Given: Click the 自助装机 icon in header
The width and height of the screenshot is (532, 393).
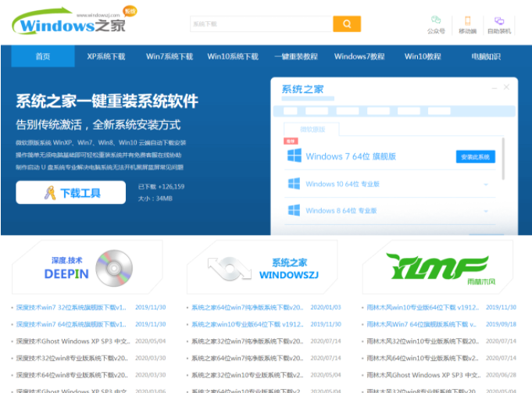Looking at the screenshot, I should 499,21.
